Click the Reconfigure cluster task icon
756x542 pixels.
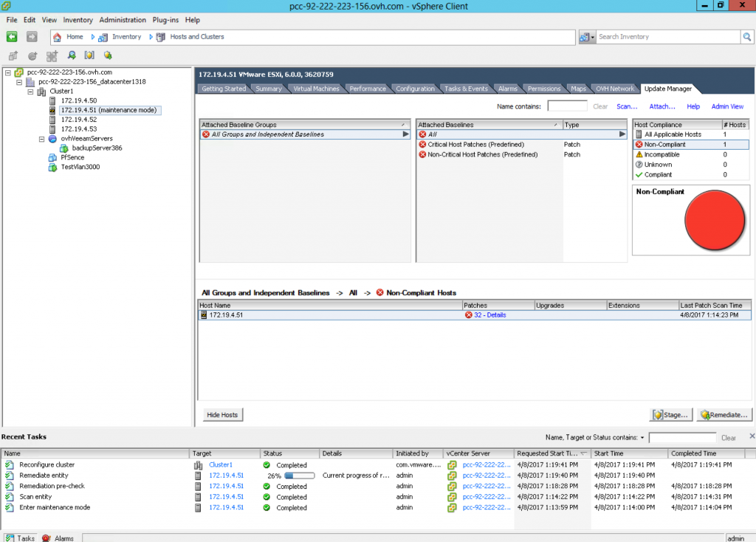click(x=10, y=465)
